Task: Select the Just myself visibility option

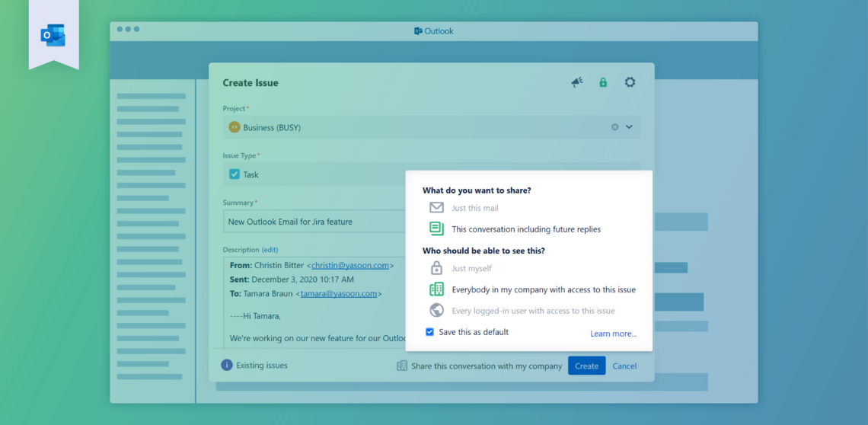Action: (x=471, y=268)
